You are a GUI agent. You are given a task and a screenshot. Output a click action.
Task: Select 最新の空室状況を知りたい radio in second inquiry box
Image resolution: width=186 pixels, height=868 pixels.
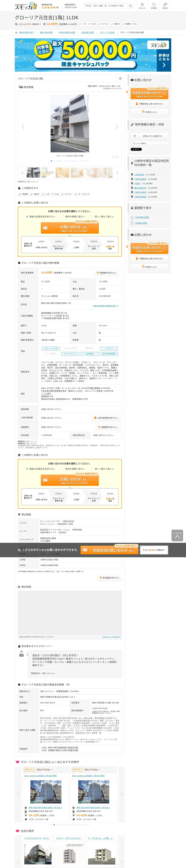27,469
